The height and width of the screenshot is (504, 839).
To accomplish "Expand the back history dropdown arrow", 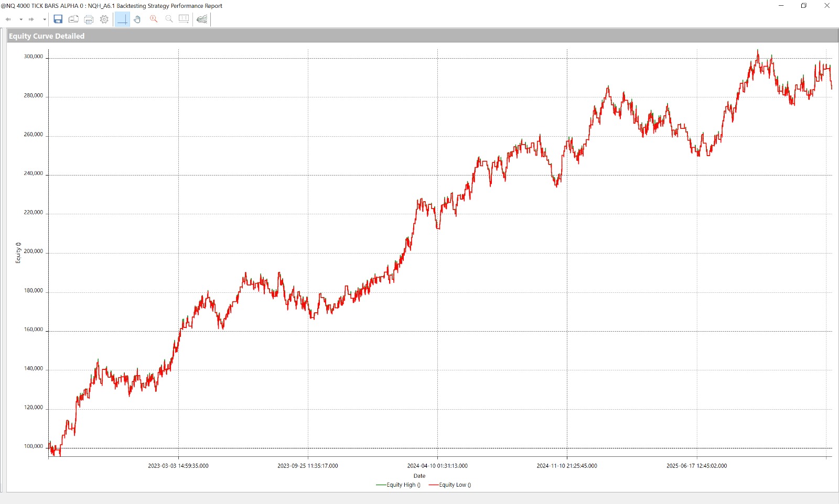I will point(21,19).
